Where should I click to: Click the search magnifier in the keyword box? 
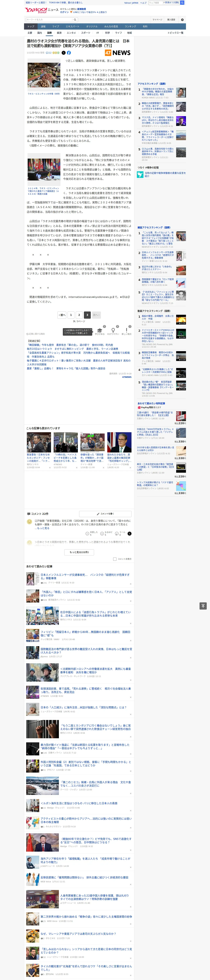click(x=75, y=20)
